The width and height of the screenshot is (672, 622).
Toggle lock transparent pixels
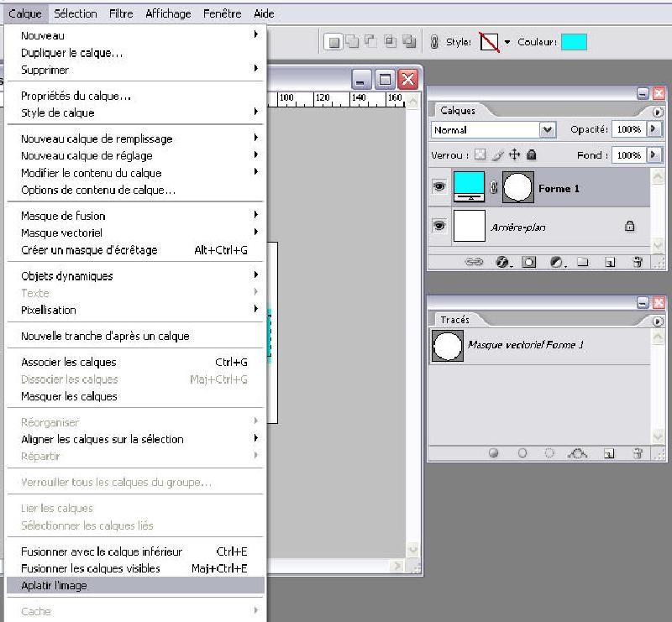click(x=480, y=154)
